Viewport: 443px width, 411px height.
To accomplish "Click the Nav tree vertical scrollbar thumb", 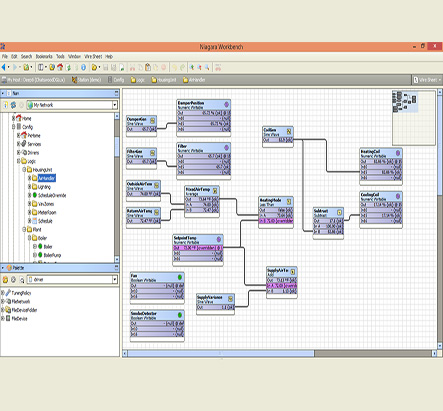I will (x=117, y=146).
